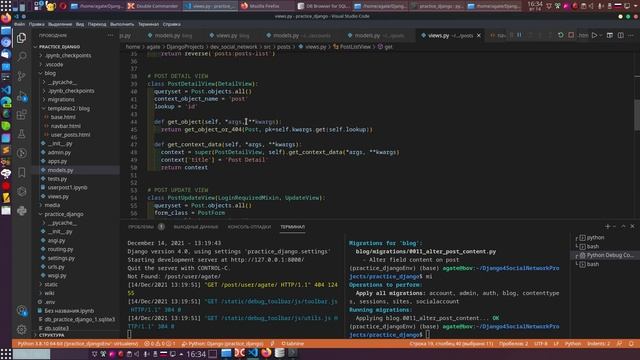Click the Run Python file play button
This screenshot has height=360, width=640.
click(594, 36)
